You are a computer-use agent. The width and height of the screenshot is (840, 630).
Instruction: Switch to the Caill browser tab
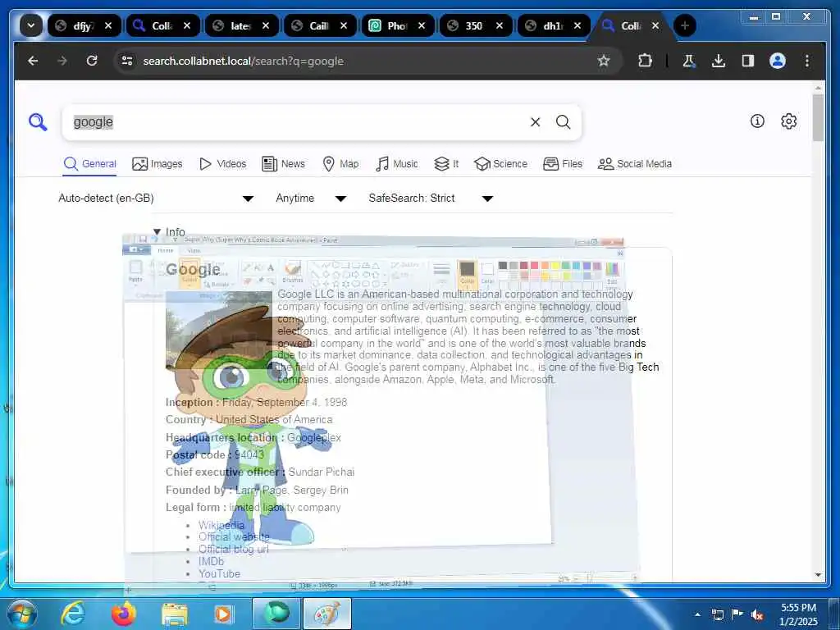318,25
